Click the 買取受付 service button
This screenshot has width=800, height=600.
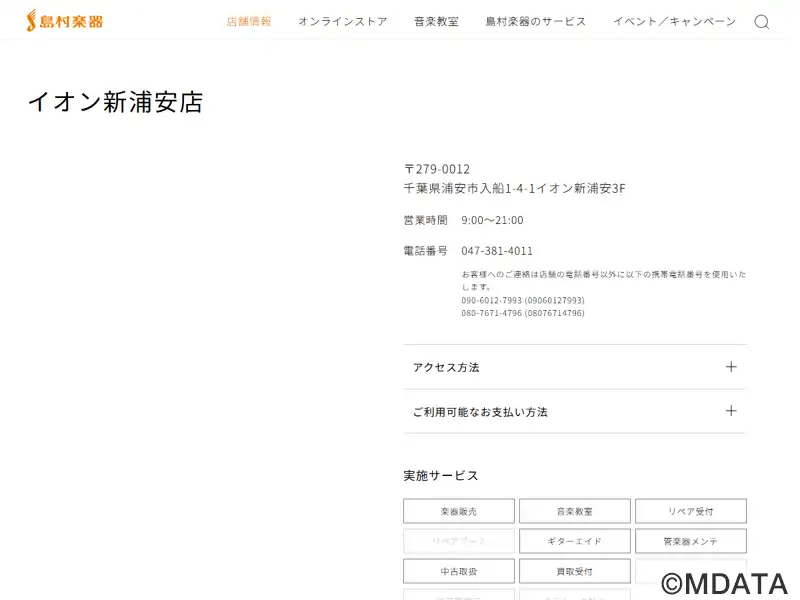click(x=574, y=571)
